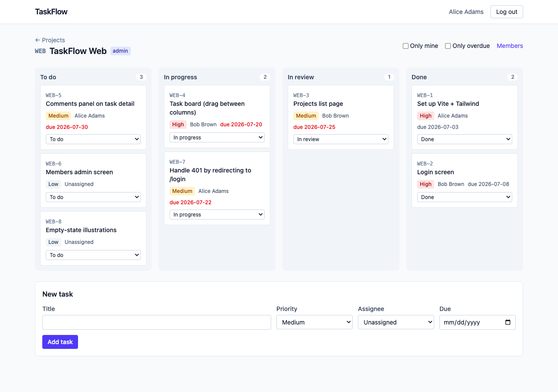Select the Comments panel on task detail title
Screen dimensions: 558x392
click(x=90, y=104)
